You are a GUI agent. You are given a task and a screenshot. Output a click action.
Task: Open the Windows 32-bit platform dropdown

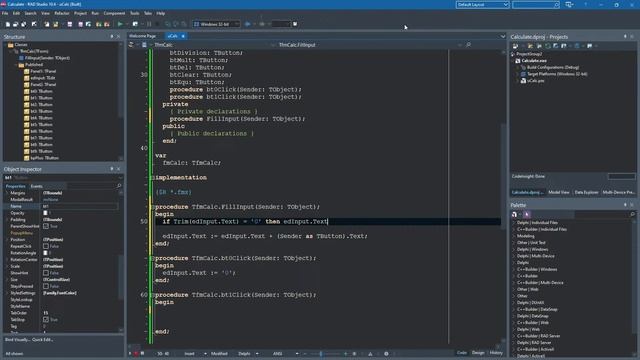tap(216, 24)
